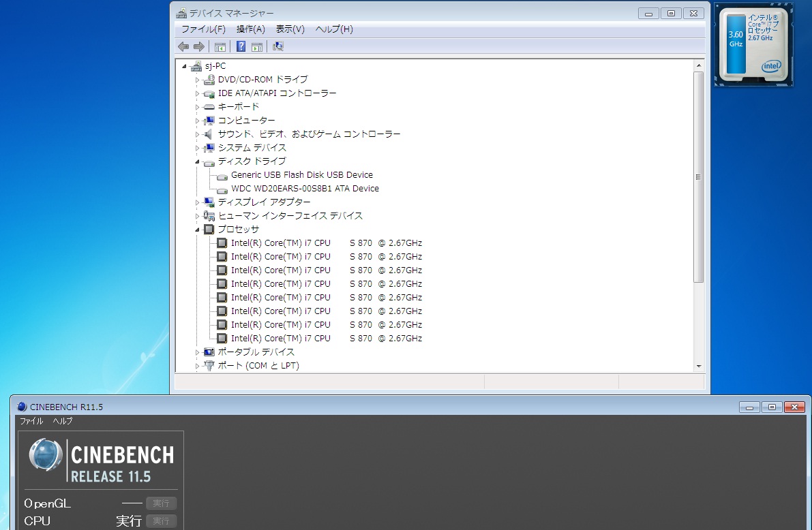The width and height of the screenshot is (812, 530).
Task: Open the ヘルプ(H) menu in Device Manager
Action: 334,29
